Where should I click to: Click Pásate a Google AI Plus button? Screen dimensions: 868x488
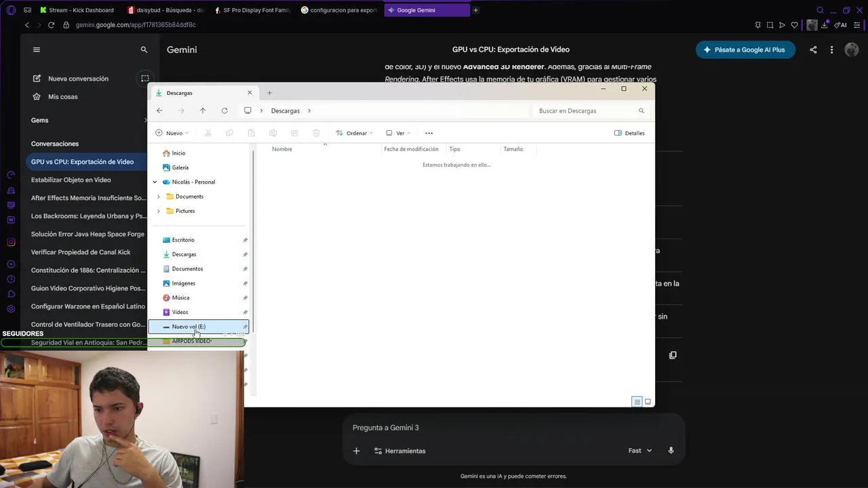[745, 49]
